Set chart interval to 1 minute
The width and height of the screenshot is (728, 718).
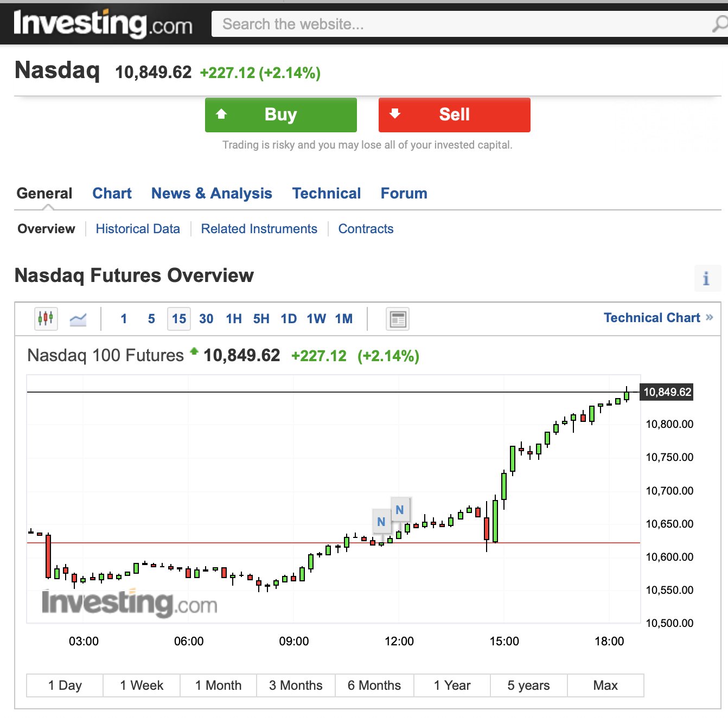click(124, 319)
